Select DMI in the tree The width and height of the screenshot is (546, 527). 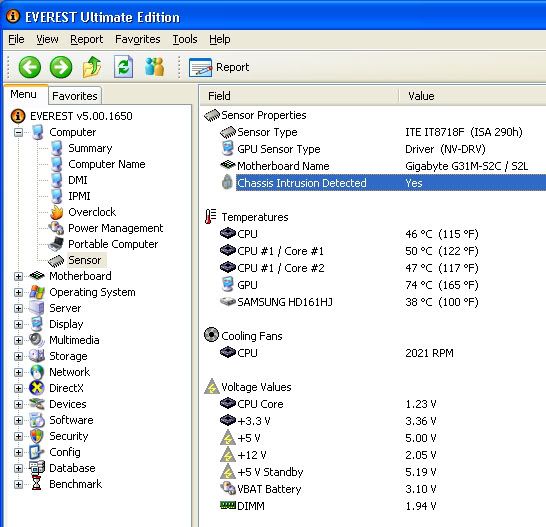(x=78, y=180)
